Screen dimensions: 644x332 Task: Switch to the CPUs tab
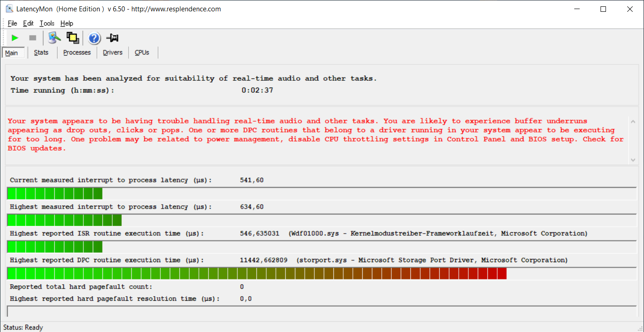(142, 53)
